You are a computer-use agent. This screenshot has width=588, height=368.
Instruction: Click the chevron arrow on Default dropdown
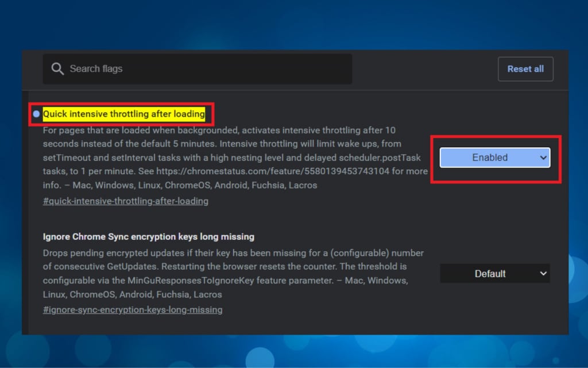[543, 274]
